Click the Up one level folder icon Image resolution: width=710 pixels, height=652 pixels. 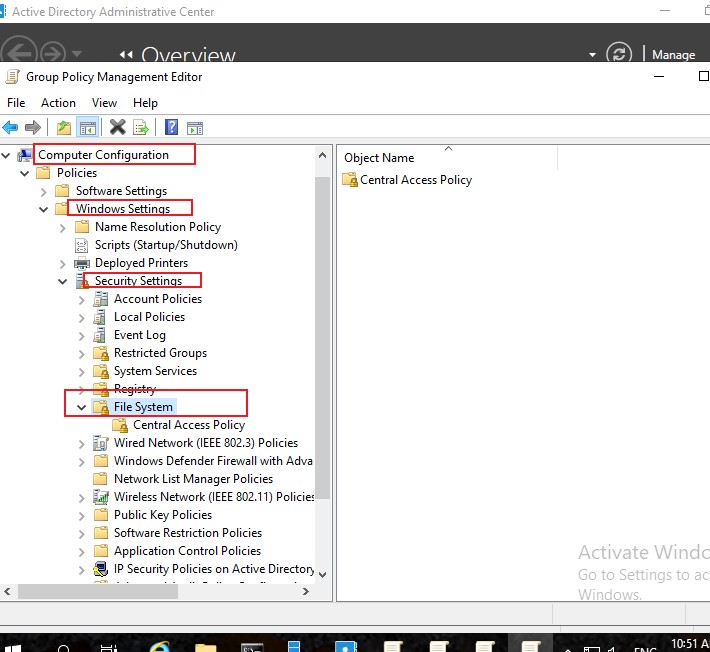pyautogui.click(x=64, y=128)
